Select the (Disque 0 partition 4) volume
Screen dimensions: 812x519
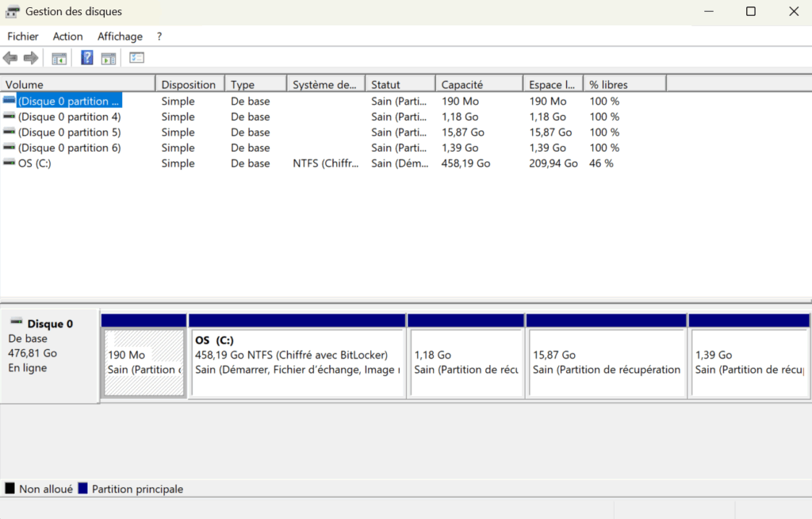pyautogui.click(x=70, y=117)
